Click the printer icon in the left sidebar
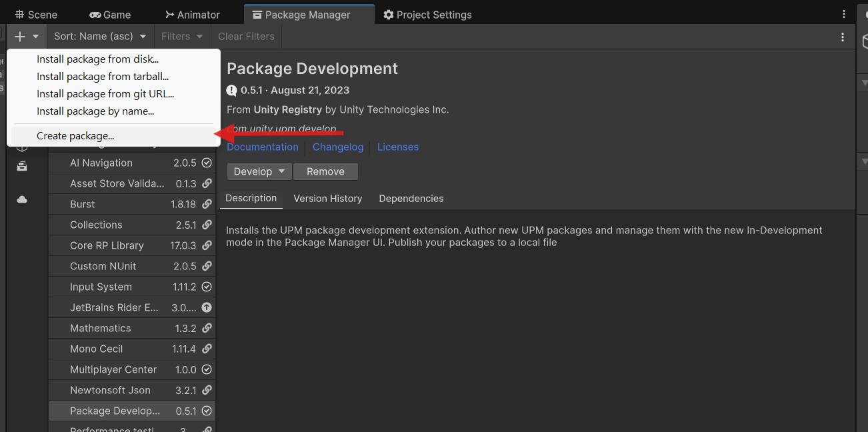Viewport: 868px width, 432px height. [x=22, y=167]
